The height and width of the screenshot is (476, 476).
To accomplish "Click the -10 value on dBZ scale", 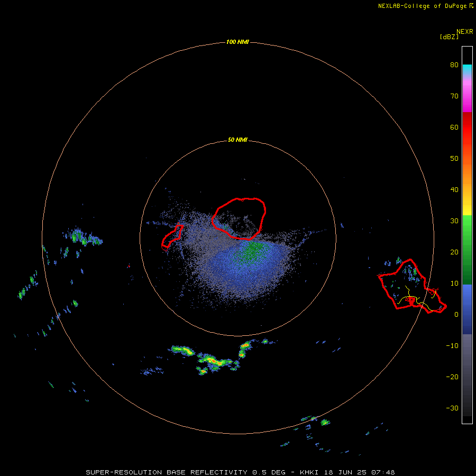I will click(452, 346).
